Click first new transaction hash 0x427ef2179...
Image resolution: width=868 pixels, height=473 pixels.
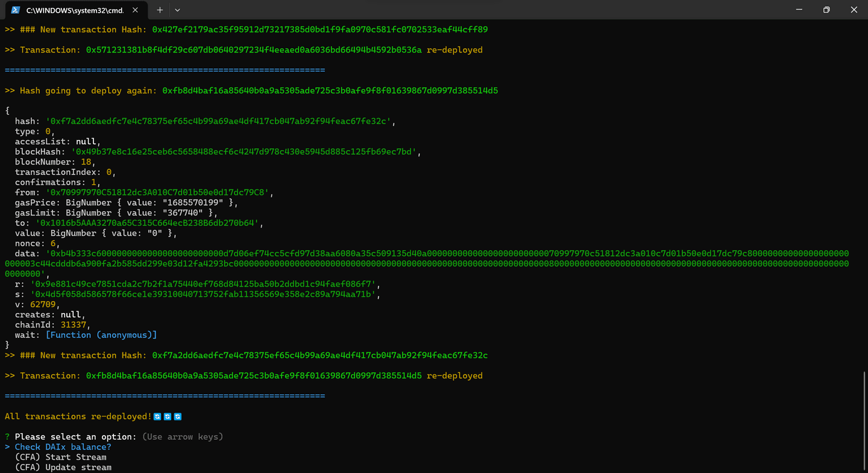coord(319,30)
